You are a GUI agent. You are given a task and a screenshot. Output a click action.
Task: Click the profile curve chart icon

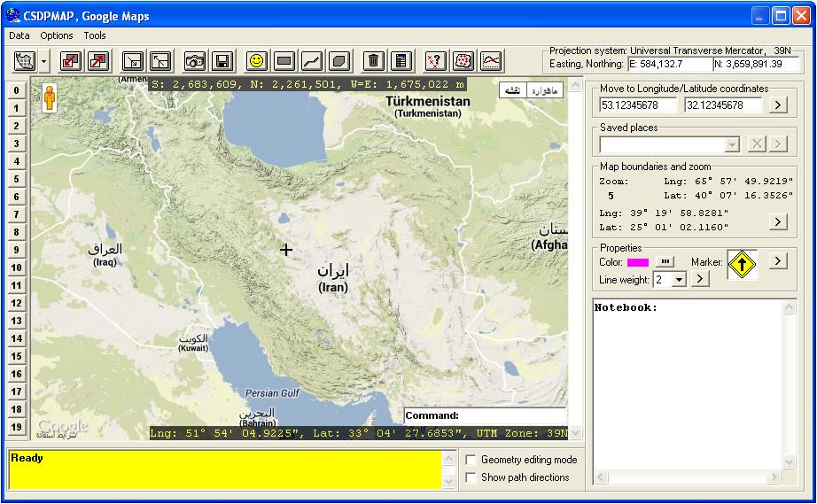tap(491, 61)
